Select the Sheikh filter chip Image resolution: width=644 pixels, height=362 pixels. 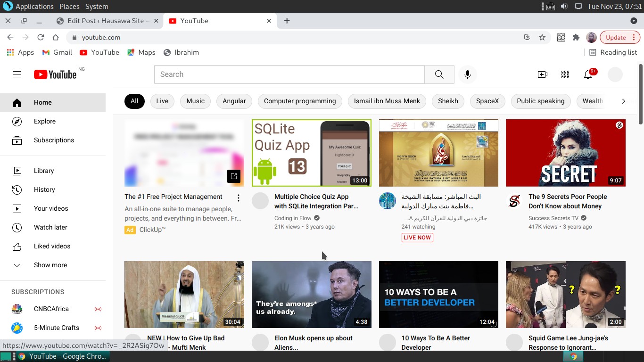[x=448, y=101]
